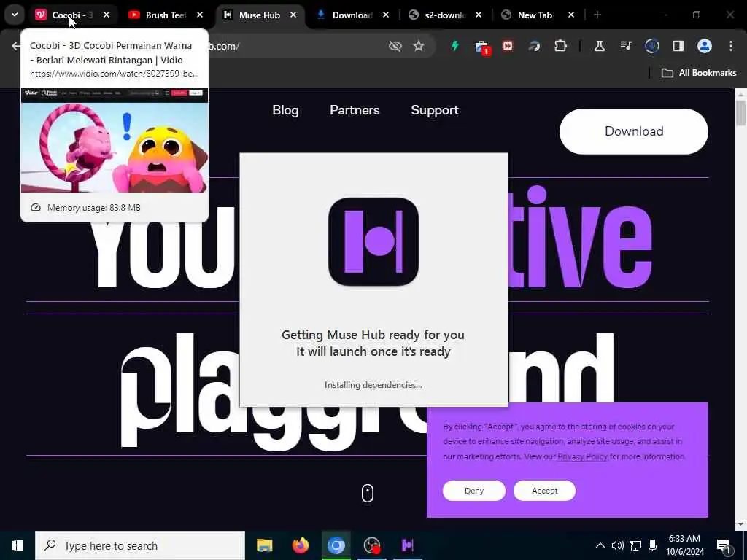Close the Muse Hub tab
Viewport: 747px width, 560px height.
pos(293,15)
